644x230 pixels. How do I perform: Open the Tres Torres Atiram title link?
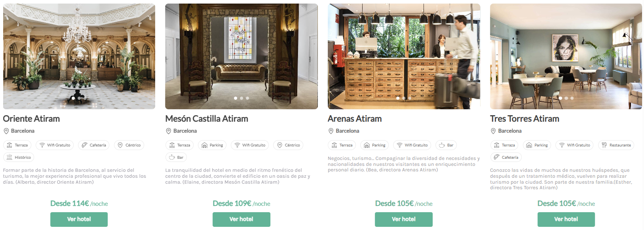(524, 119)
